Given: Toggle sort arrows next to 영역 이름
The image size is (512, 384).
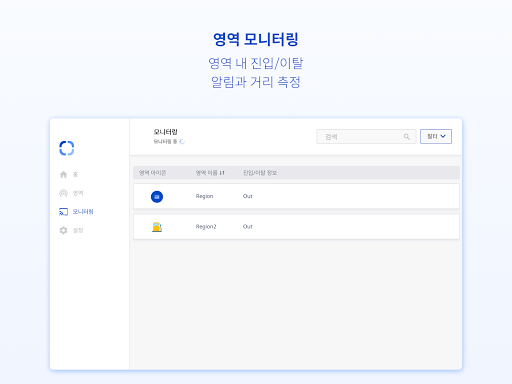Looking at the screenshot, I should click(222, 173).
